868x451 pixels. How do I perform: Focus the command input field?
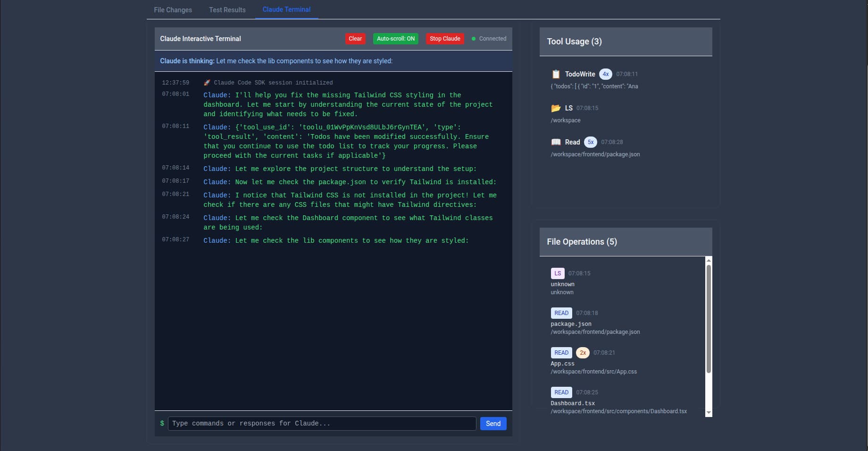[322, 424]
